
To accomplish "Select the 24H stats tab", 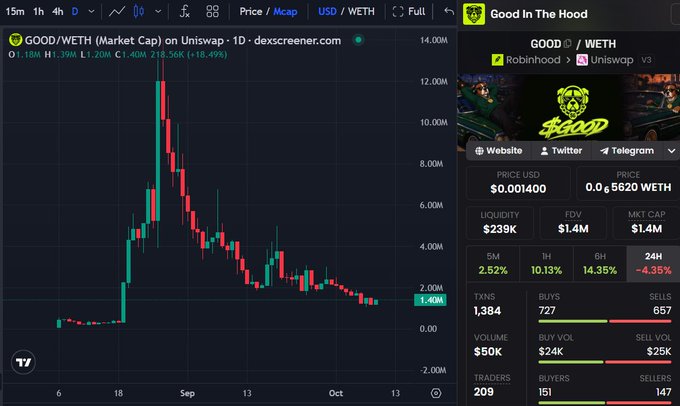I will point(653,264).
